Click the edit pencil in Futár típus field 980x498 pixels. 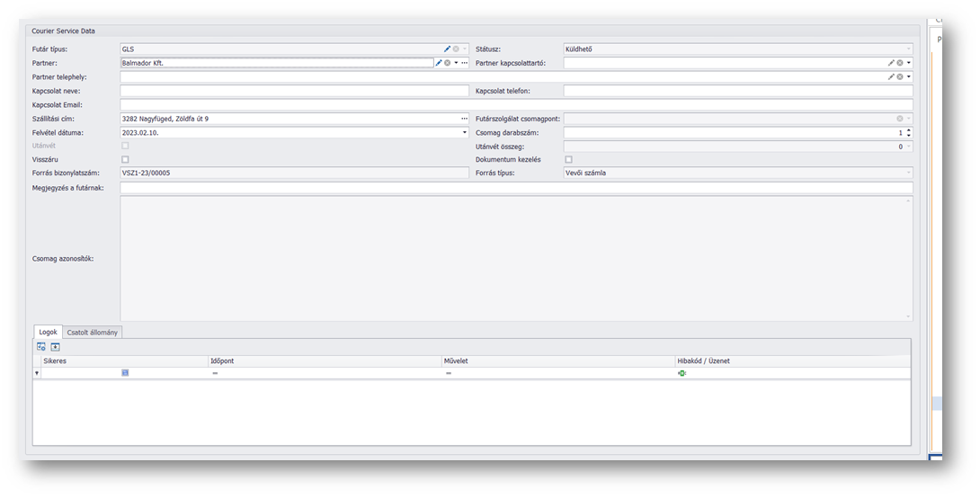(447, 49)
